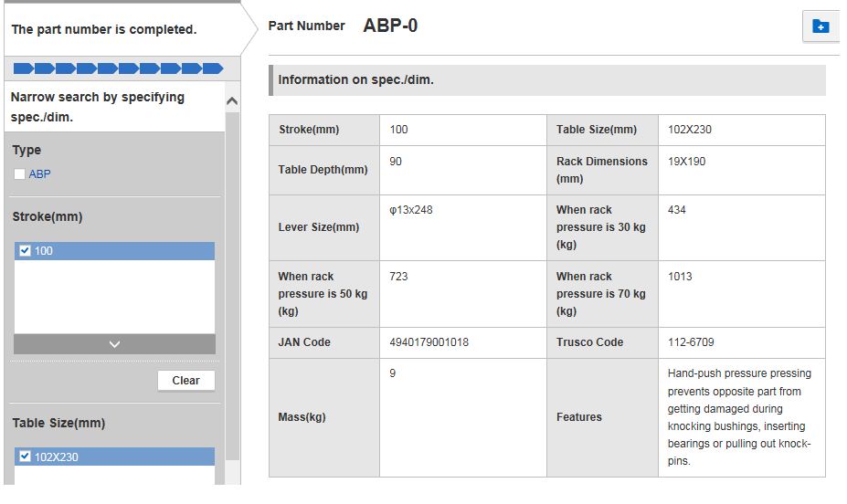Select the 100 stroke row
The height and width of the screenshot is (504, 847).
tap(114, 251)
